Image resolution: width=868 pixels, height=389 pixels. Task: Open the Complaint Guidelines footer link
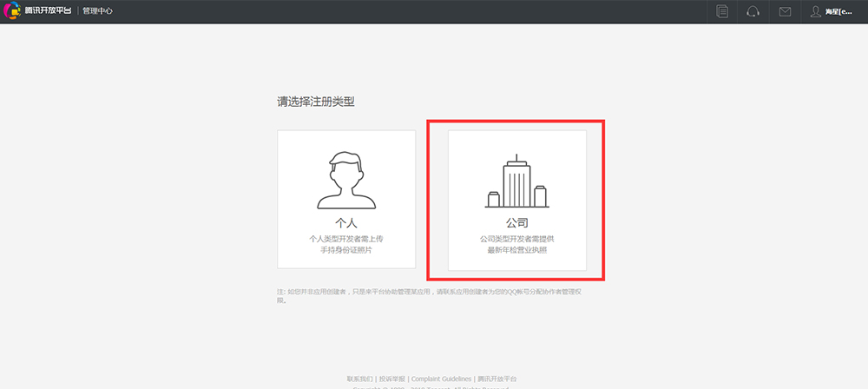coord(442,379)
